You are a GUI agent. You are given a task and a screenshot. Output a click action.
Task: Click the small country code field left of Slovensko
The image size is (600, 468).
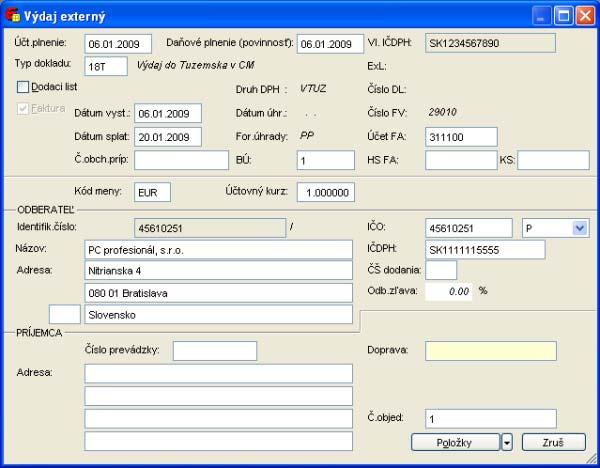pyautogui.click(x=65, y=315)
